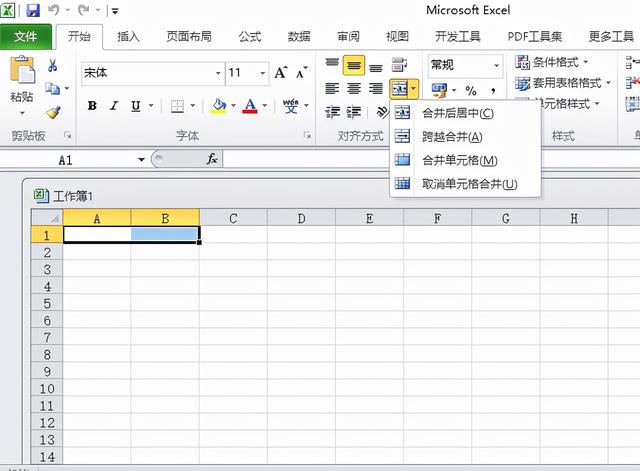640x471 pixels.
Task: Click the Merge and Center ribbon button
Action: (399, 89)
